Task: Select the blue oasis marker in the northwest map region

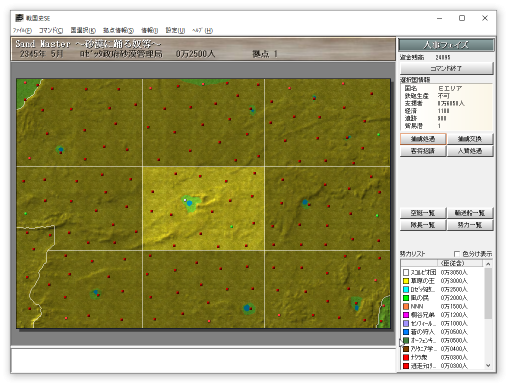Action: [x=61, y=150]
